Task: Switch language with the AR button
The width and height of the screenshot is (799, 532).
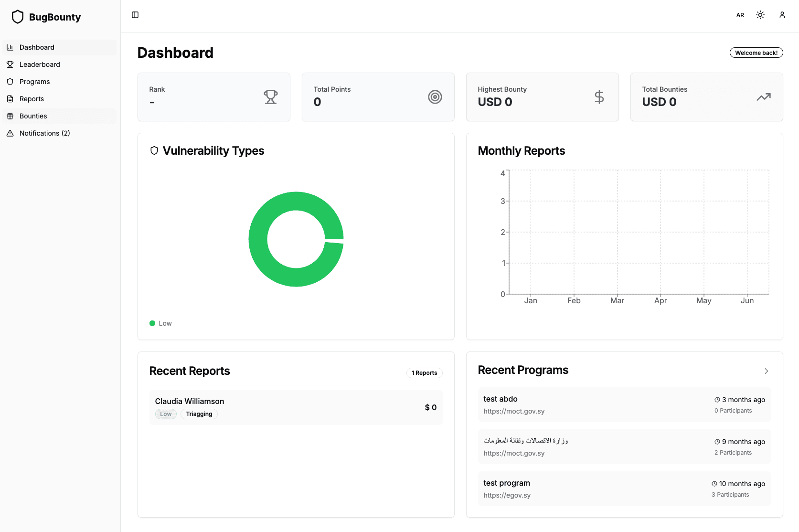Action: [740, 15]
